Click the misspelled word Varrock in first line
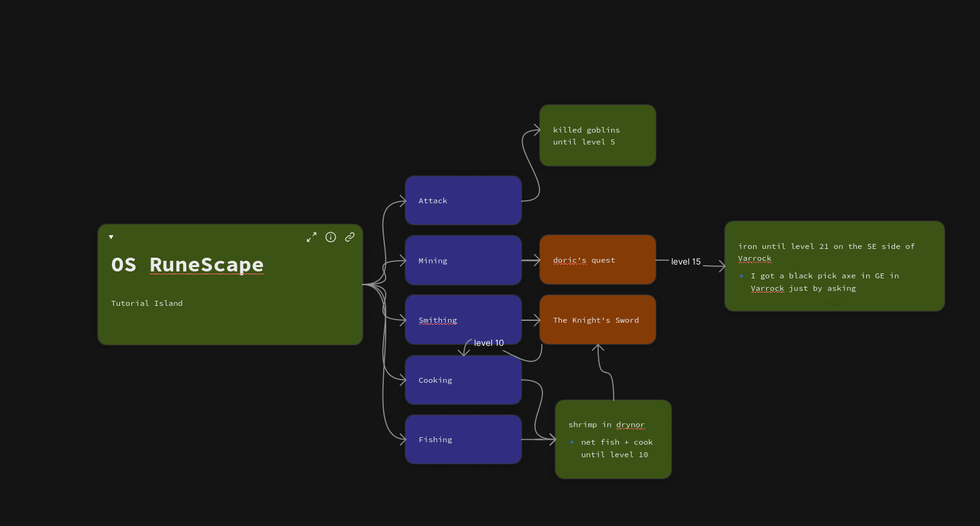 pyautogui.click(x=754, y=258)
